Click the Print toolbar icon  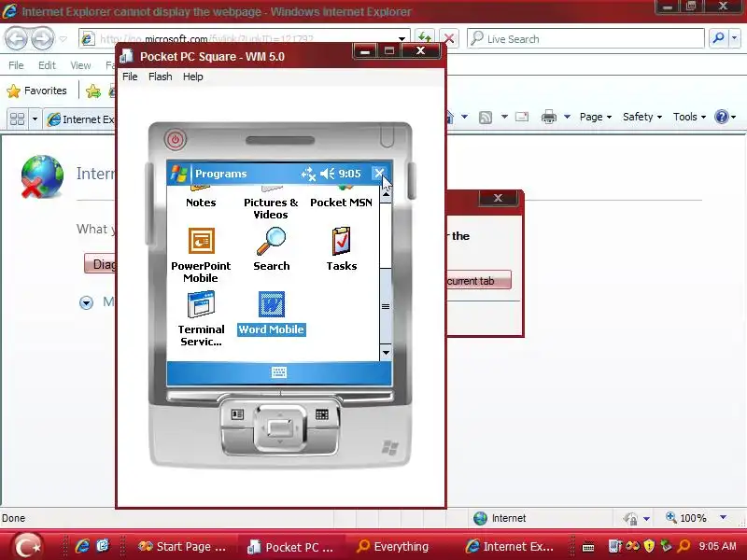549,117
